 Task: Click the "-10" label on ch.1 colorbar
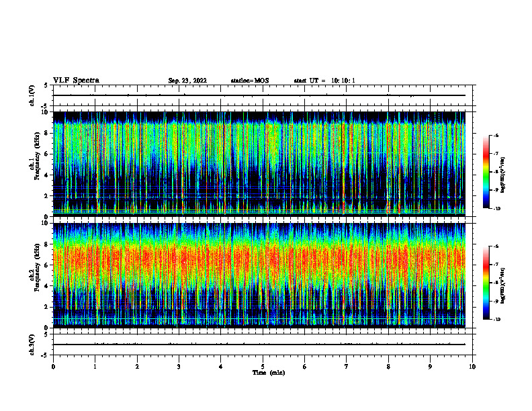pyautogui.click(x=496, y=209)
